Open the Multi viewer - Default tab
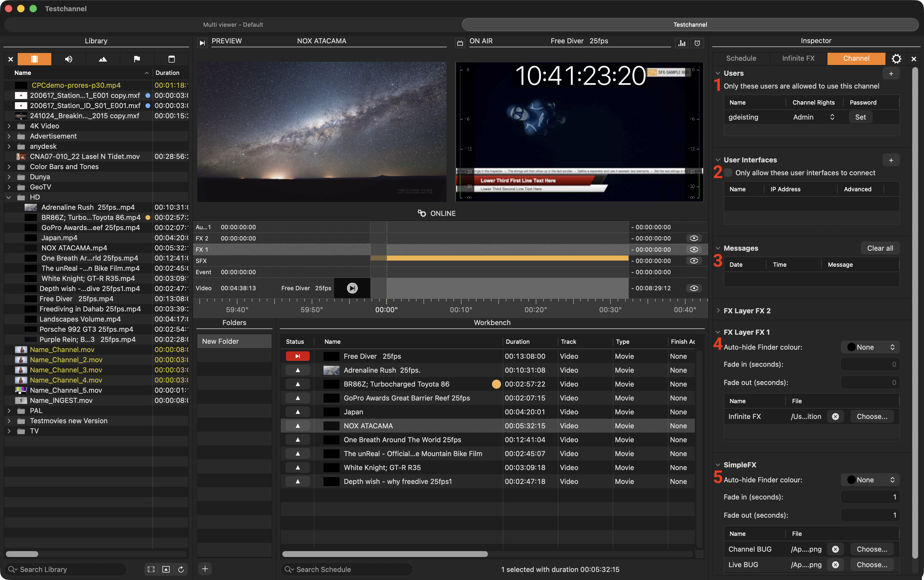This screenshot has height=580, width=924. pyautogui.click(x=233, y=25)
